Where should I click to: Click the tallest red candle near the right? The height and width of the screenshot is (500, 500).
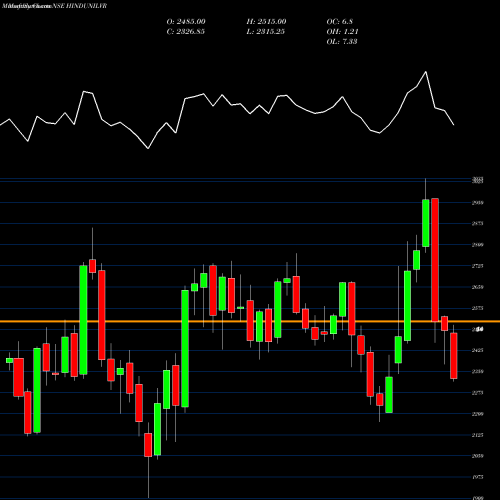(435, 260)
